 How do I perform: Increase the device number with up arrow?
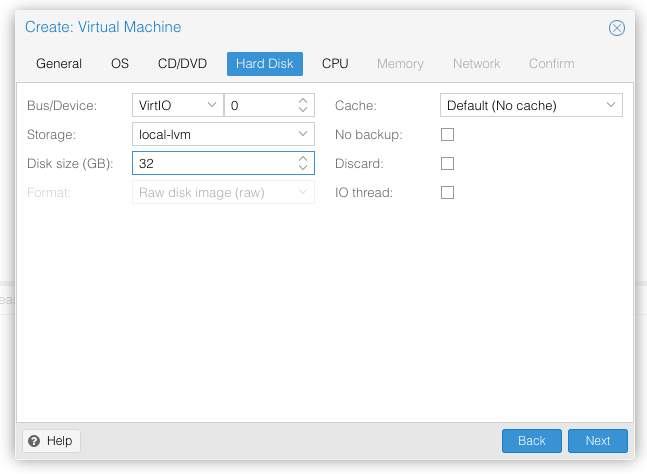click(x=303, y=100)
